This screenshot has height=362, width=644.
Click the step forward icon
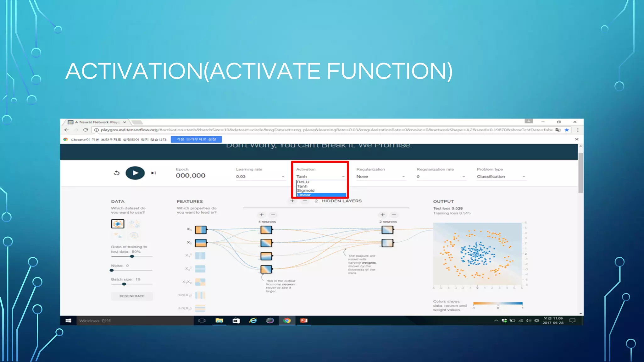(153, 173)
